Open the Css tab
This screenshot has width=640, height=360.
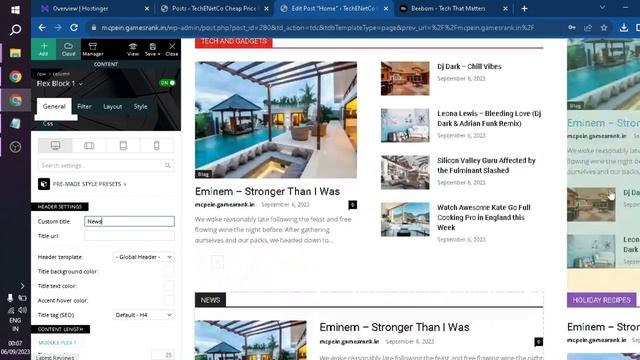pos(48,123)
